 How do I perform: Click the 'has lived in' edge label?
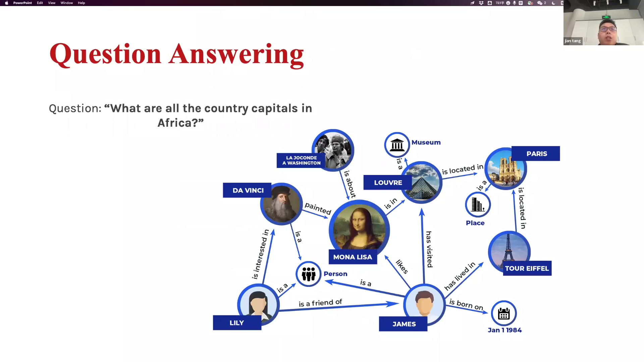click(460, 276)
